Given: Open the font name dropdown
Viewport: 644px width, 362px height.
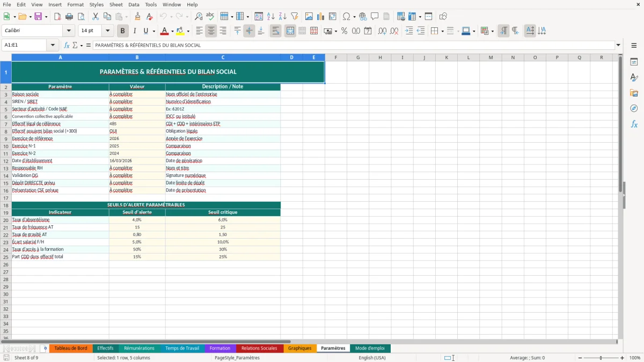Looking at the screenshot, I should point(69,31).
